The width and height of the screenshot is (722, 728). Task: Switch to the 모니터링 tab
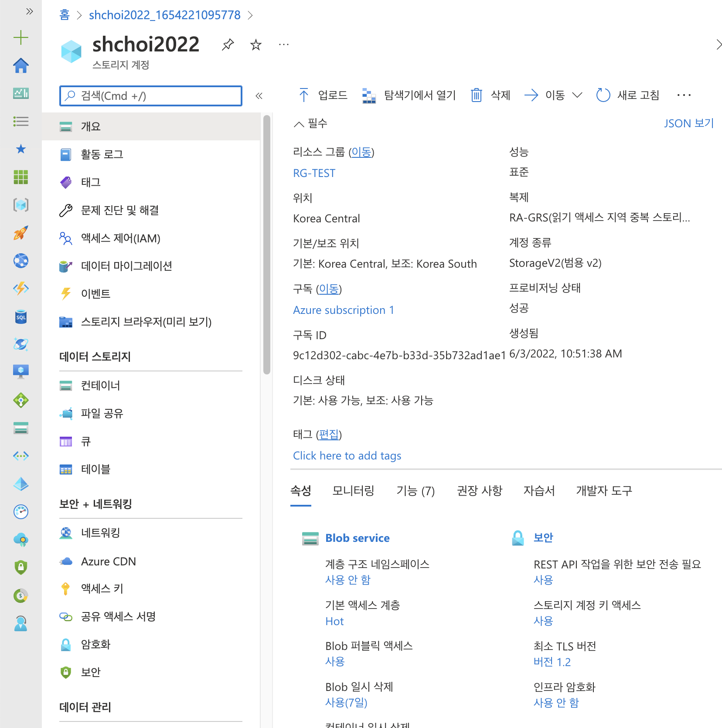tap(353, 491)
